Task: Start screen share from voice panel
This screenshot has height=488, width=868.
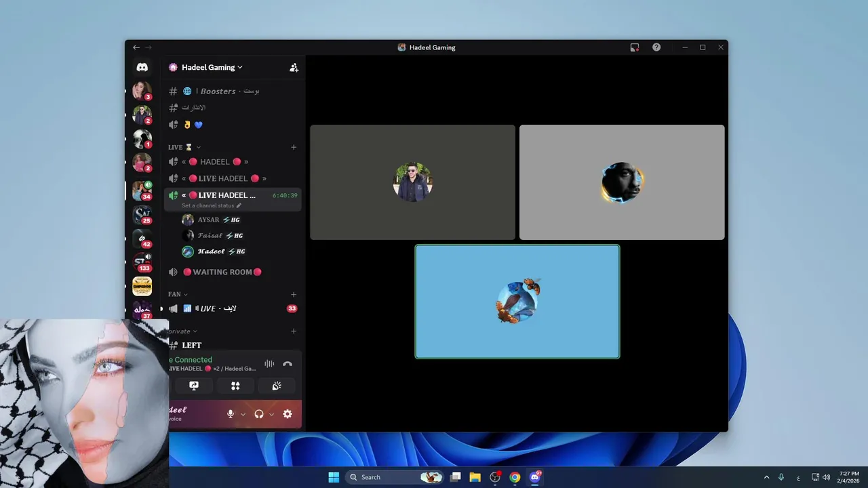Action: click(194, 386)
